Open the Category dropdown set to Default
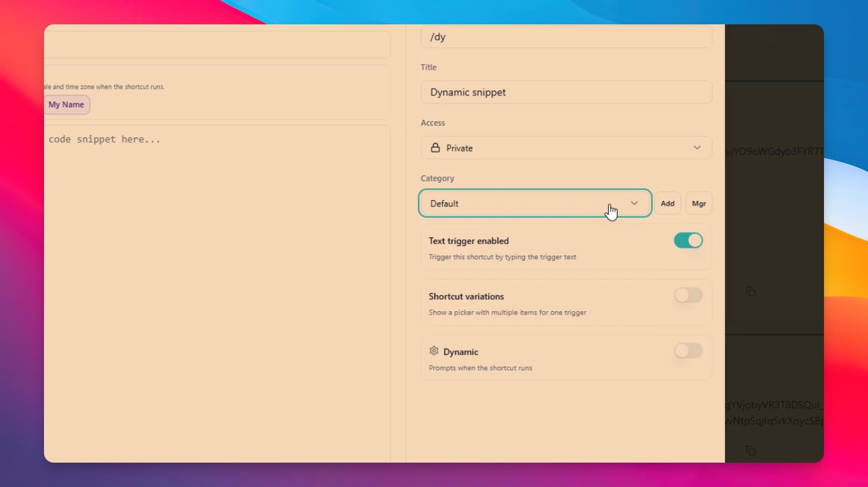Image resolution: width=868 pixels, height=487 pixels. (535, 203)
